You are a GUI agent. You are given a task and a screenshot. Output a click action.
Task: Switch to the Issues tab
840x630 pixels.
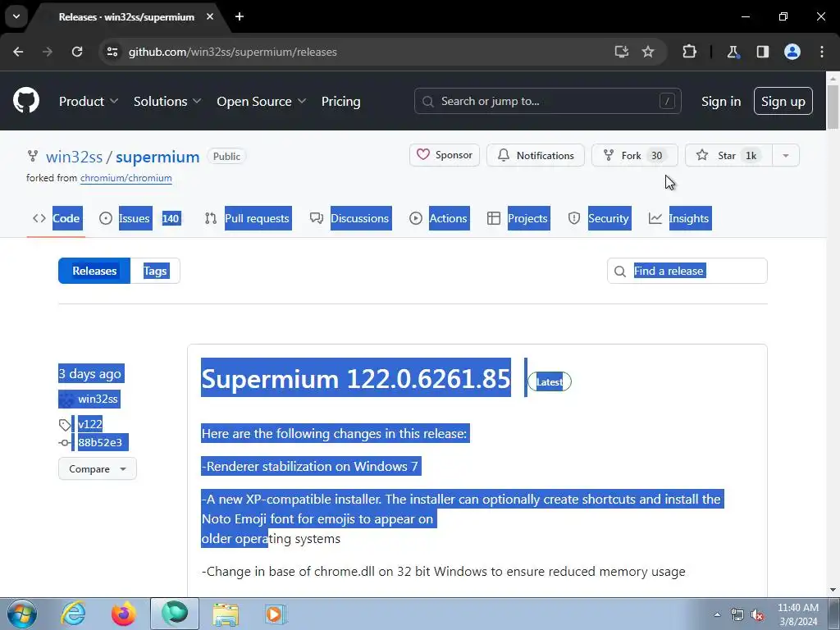tap(140, 218)
